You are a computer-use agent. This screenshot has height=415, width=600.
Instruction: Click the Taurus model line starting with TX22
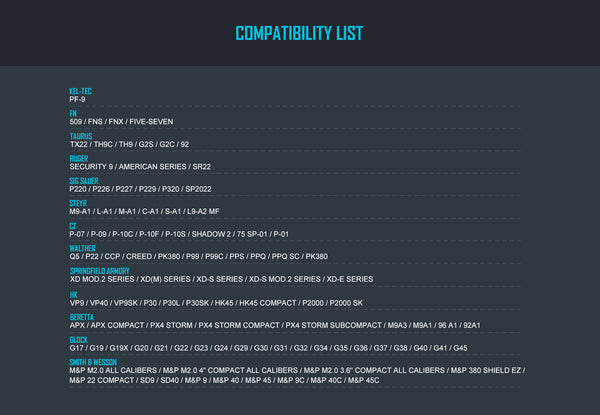[x=129, y=145]
